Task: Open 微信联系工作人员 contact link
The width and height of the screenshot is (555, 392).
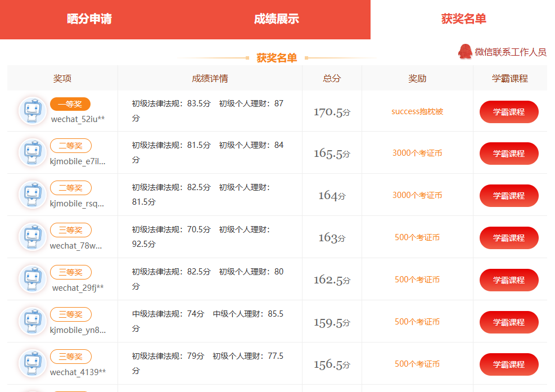Action: [x=510, y=52]
